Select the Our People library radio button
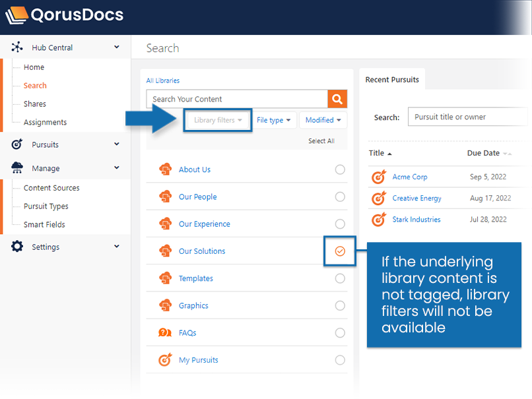The image size is (532, 399). point(340,197)
